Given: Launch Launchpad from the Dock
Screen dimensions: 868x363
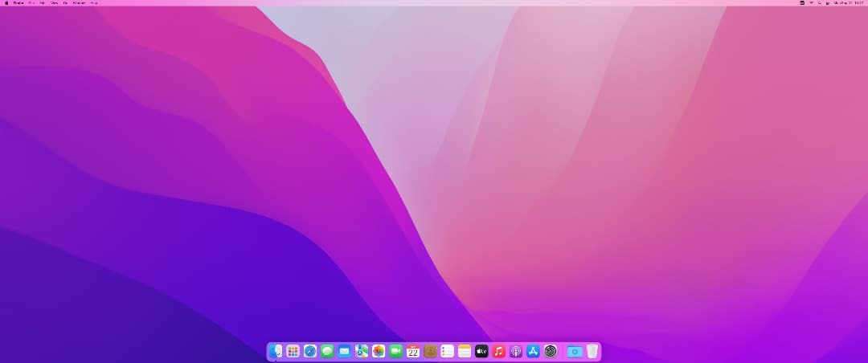Looking at the screenshot, I should [293, 351].
